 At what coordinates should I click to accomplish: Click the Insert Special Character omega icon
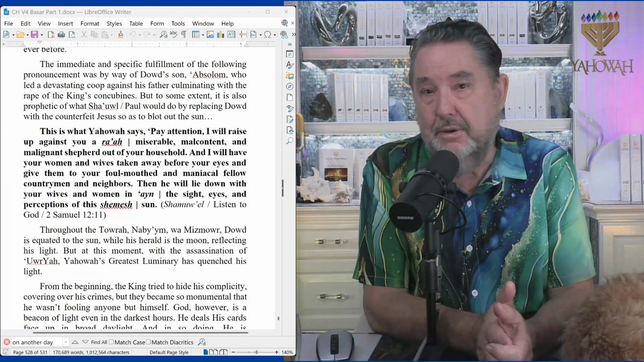(267, 35)
